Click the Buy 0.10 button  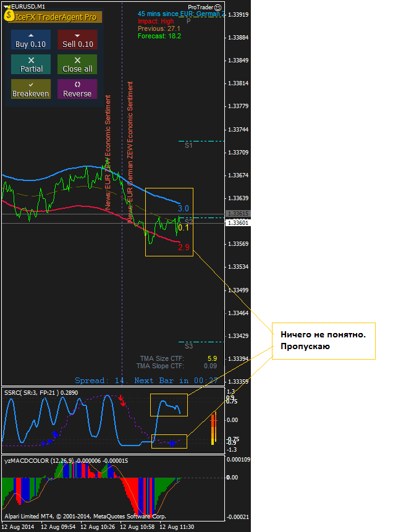[x=30, y=40]
